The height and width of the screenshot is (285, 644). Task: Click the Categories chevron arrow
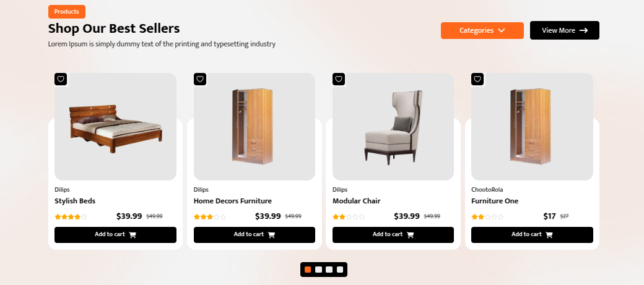click(502, 30)
